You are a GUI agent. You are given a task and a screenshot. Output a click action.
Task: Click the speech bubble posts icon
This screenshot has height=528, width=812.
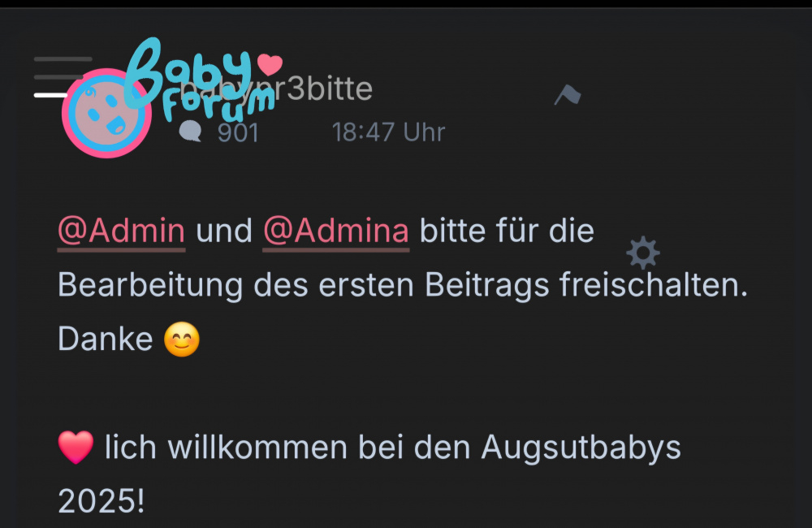point(190,131)
